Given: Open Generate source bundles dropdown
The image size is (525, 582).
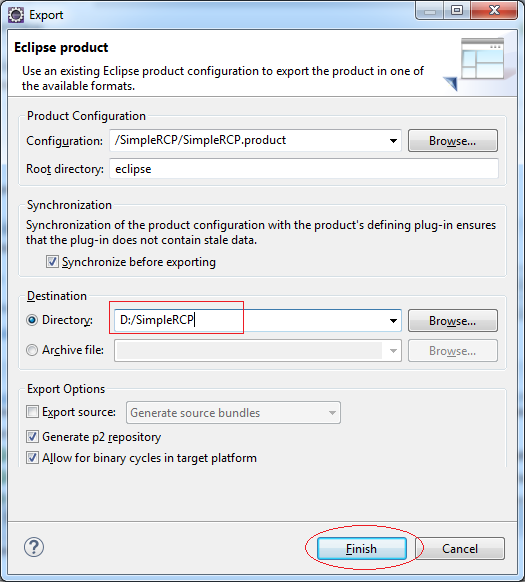Looking at the screenshot, I should 332,413.
